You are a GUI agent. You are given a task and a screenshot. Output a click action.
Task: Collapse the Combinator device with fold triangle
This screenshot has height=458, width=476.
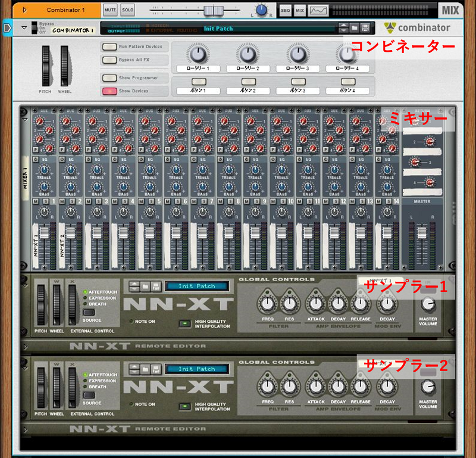tap(24, 28)
